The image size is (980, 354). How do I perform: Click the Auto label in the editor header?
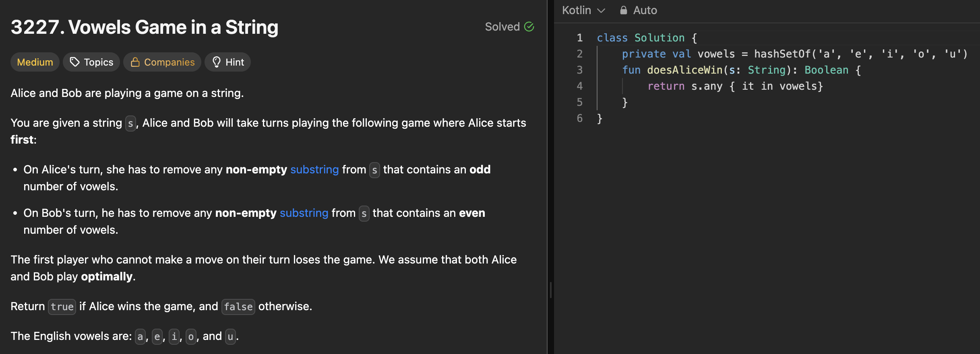tap(645, 10)
